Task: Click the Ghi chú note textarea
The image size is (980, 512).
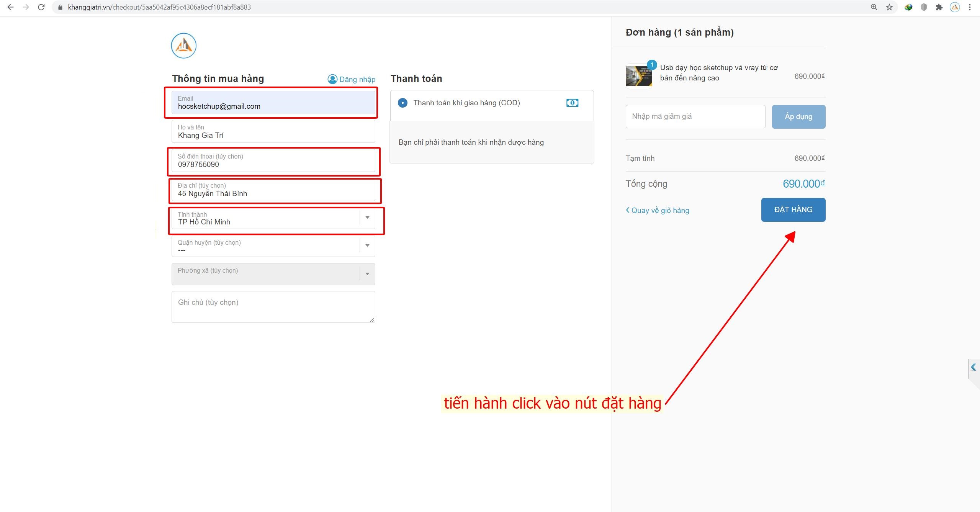Action: (x=273, y=307)
